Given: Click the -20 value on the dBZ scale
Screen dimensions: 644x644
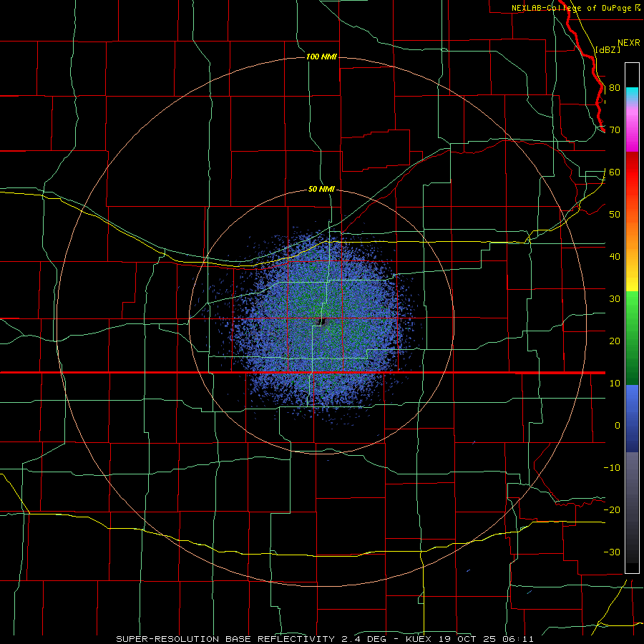Looking at the screenshot, I should 612,509.
